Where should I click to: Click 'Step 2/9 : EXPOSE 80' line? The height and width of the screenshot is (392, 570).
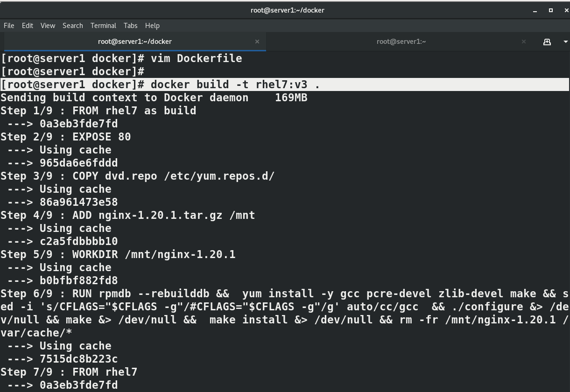point(66,137)
